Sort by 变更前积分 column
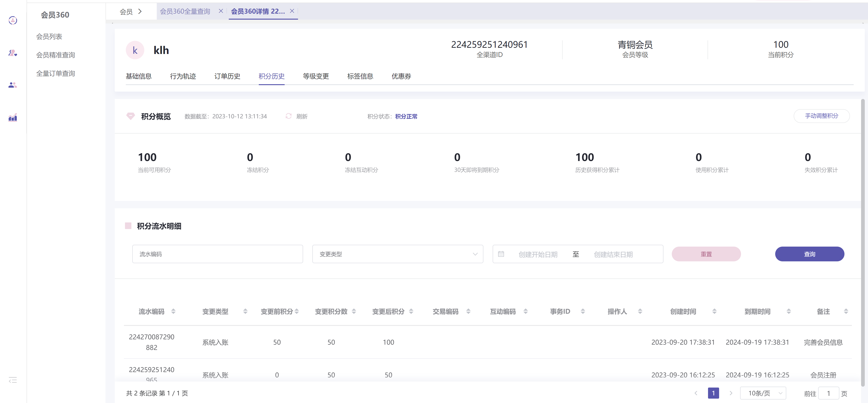Viewport: 868px width, 403px height. click(x=296, y=311)
